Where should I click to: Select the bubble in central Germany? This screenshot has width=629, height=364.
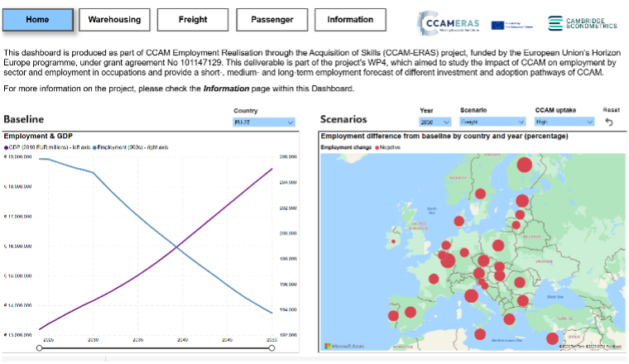tap(464, 252)
